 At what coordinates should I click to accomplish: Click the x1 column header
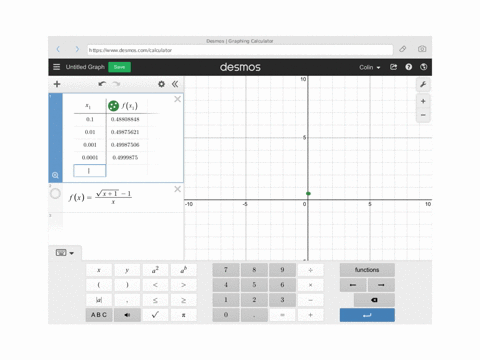coord(88,106)
